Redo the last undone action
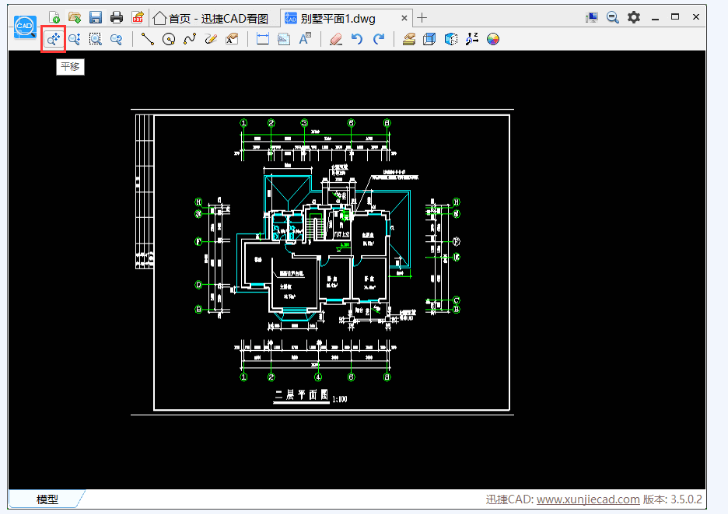The image size is (728, 514). 378,39
